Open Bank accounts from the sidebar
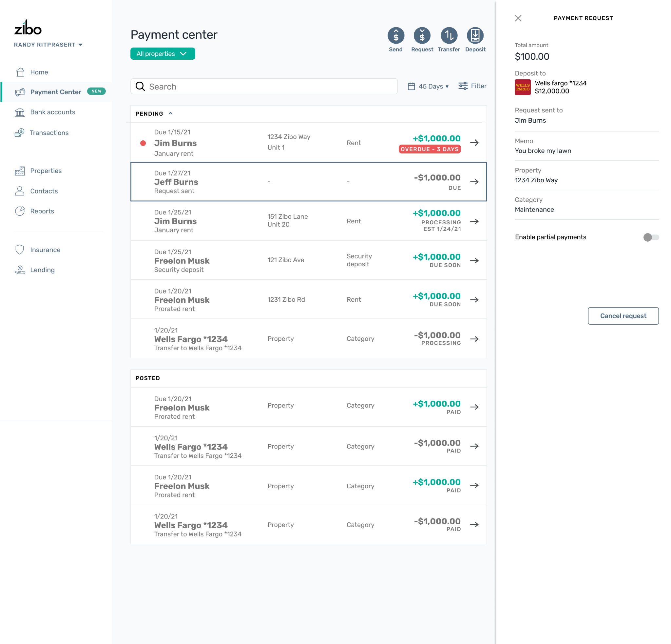The image size is (671, 644). tap(53, 112)
